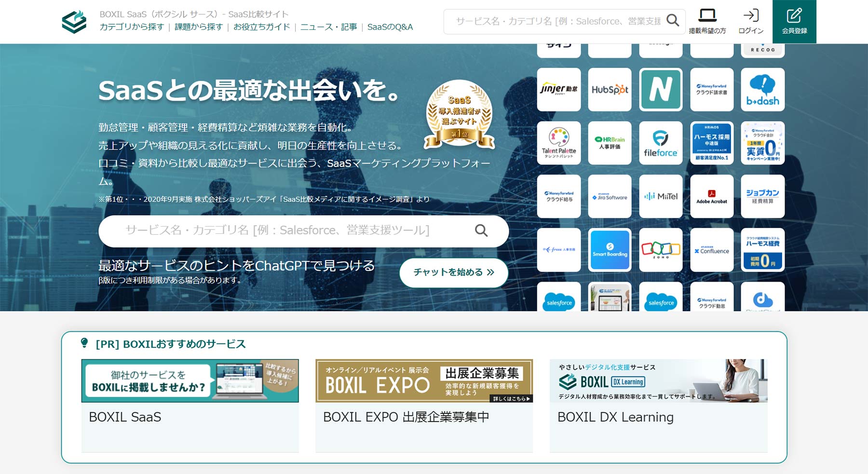The height and width of the screenshot is (474, 868).
Task: Open the HRBrain 人事評価 tile
Action: 610,143
